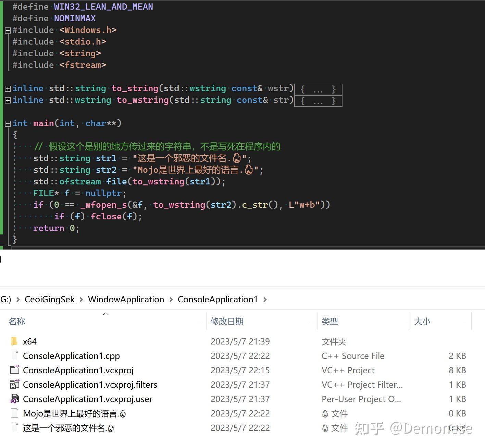Click the sort arrow above the 名称 column

(105, 313)
